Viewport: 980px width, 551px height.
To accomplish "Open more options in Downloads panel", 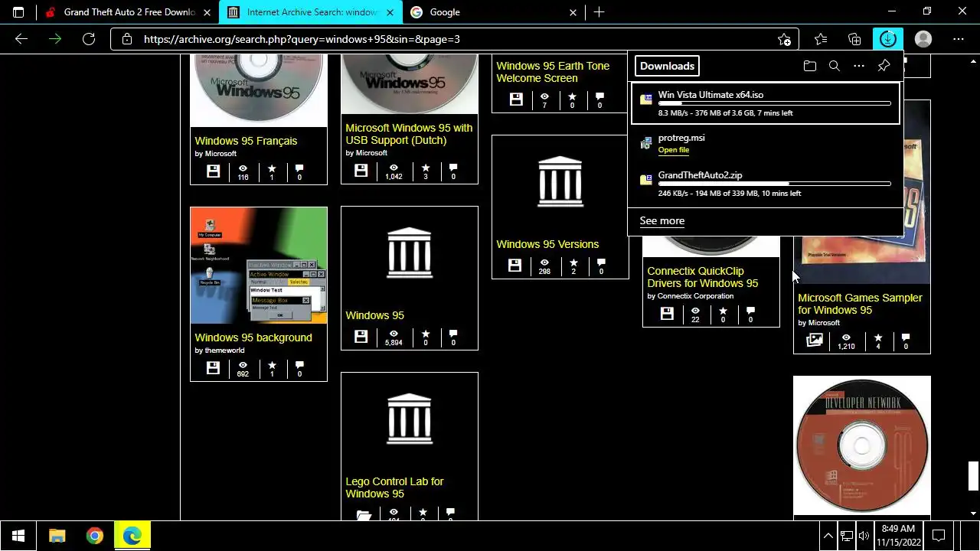I will coord(859,66).
